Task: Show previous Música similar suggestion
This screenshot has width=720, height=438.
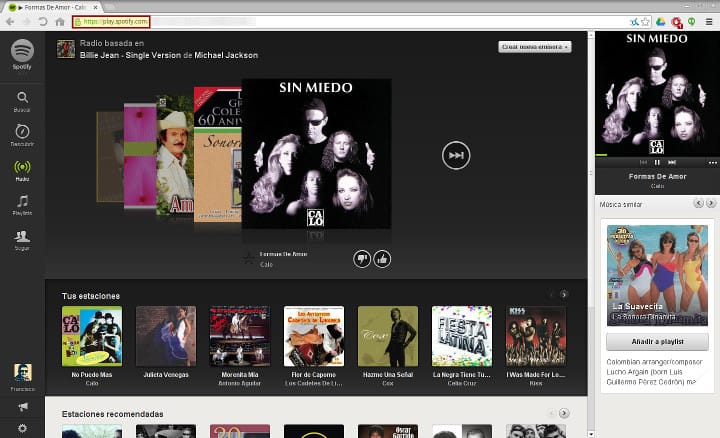Action: [698, 203]
